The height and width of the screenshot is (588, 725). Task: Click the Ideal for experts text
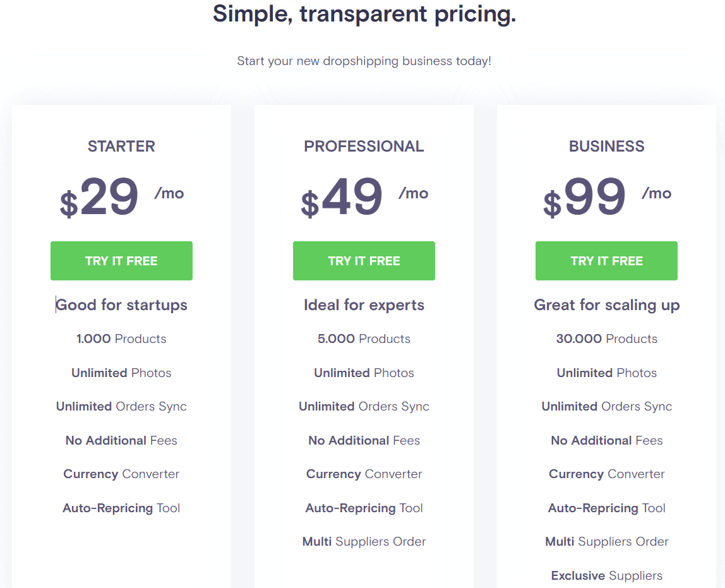(x=364, y=304)
